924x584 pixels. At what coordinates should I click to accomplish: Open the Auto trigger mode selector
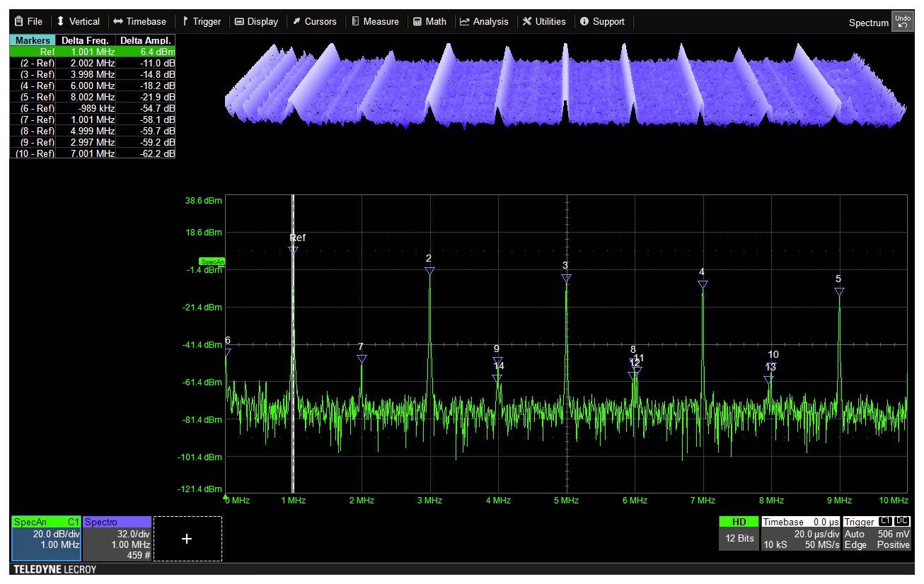(855, 534)
